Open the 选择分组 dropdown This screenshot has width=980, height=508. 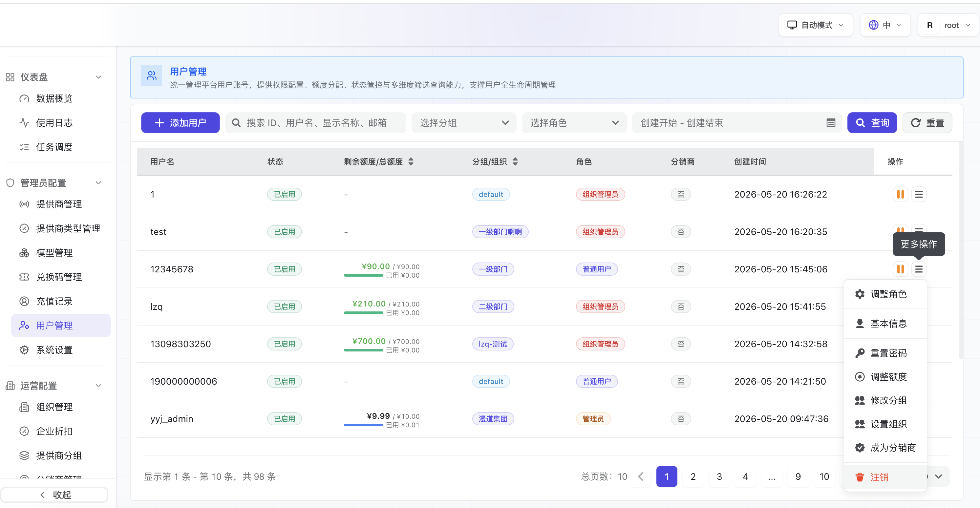click(x=464, y=123)
